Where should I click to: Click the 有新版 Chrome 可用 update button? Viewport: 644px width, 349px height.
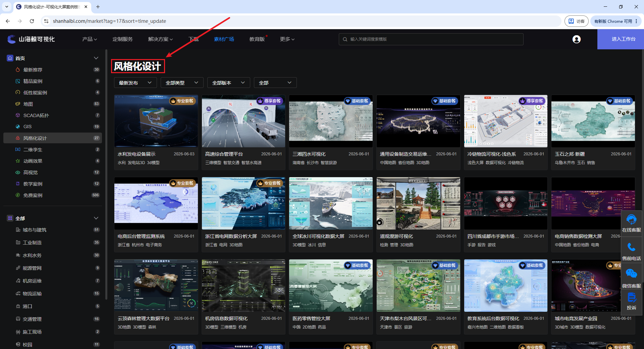[x=616, y=21]
